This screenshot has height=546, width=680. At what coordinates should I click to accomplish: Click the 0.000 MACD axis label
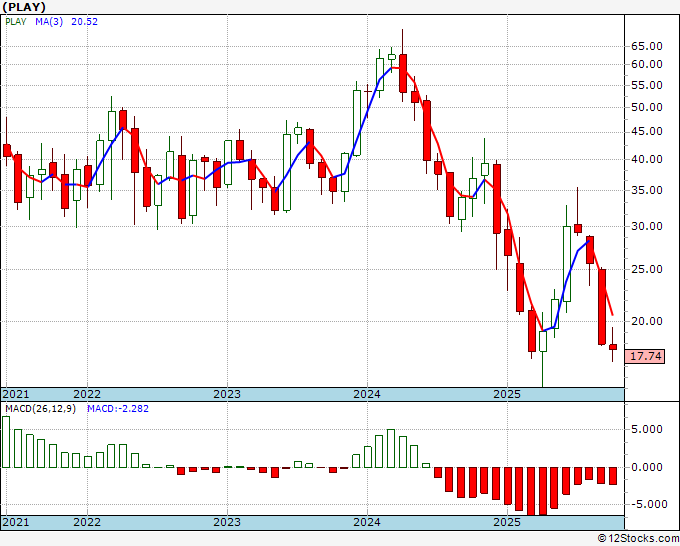click(647, 468)
